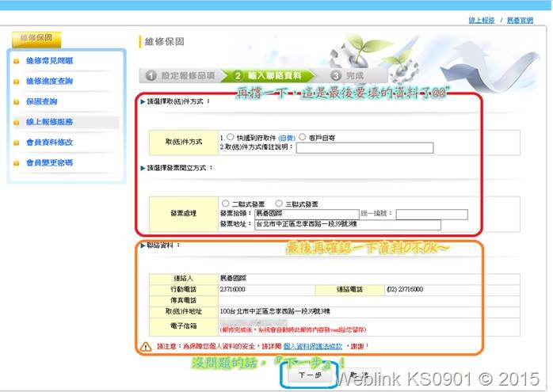Screen dimensions: 553x392
Task: Click bullet icon beside 保固查詢
Action: click(x=16, y=102)
